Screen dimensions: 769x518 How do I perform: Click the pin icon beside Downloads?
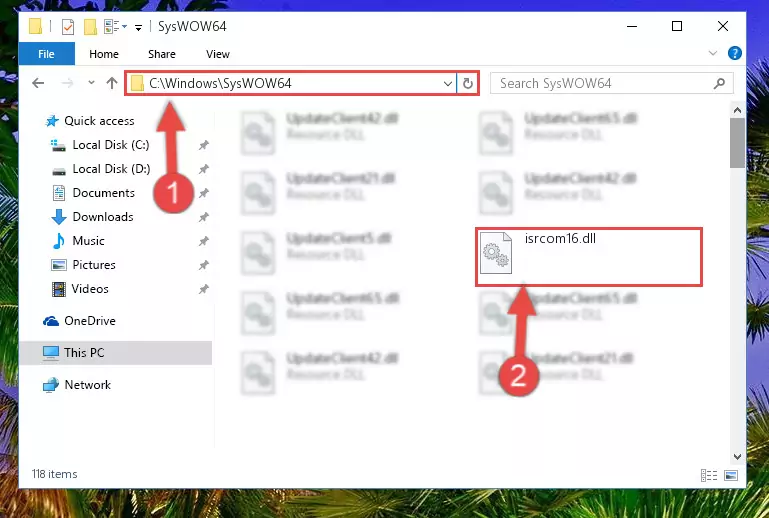tap(204, 217)
